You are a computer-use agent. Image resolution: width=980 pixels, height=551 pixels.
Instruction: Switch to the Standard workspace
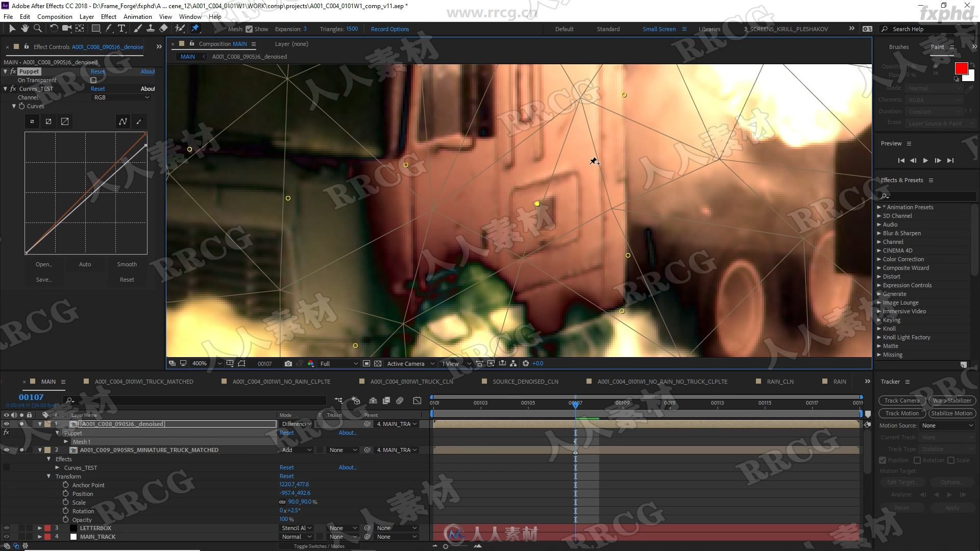[608, 29]
